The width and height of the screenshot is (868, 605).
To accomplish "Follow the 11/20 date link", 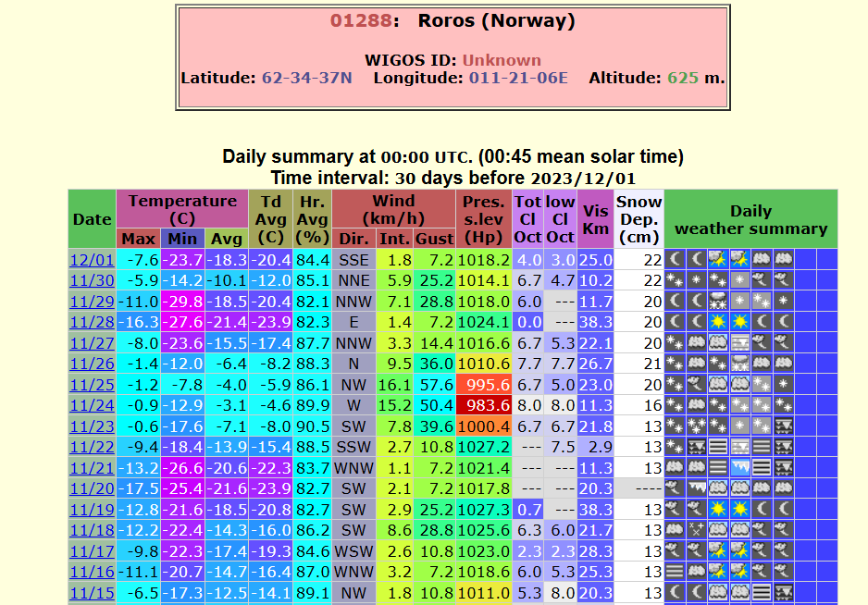I will point(92,488).
